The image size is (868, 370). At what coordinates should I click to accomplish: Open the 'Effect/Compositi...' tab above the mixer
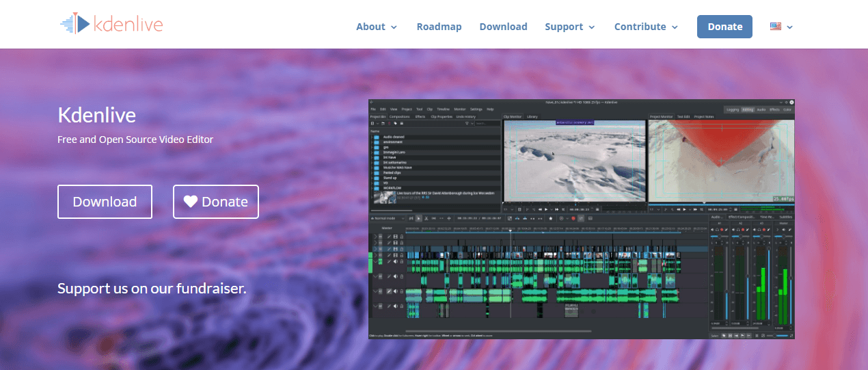click(x=741, y=217)
